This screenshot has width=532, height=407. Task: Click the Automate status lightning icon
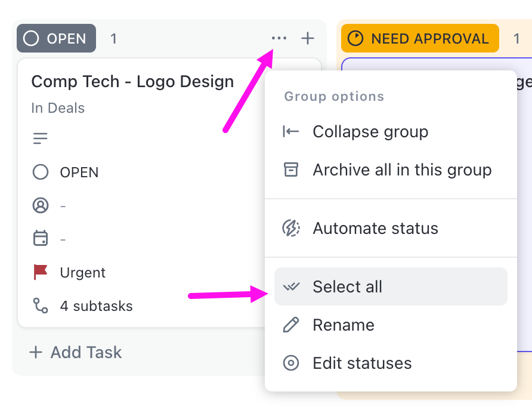pyautogui.click(x=290, y=228)
